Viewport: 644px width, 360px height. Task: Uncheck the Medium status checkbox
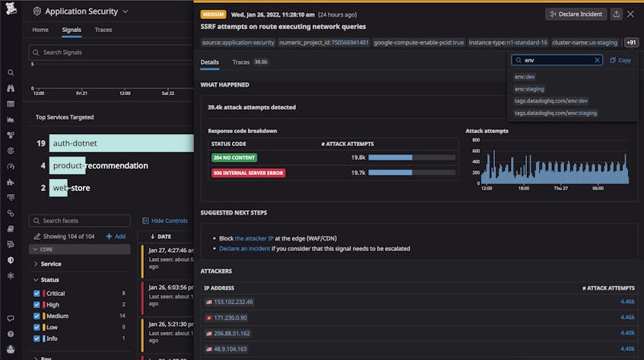(36, 316)
